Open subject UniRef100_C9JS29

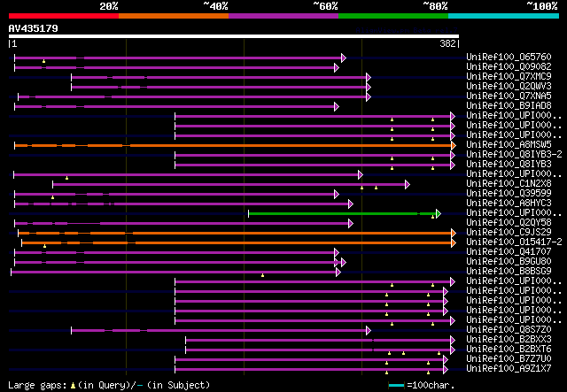[x=509, y=233]
